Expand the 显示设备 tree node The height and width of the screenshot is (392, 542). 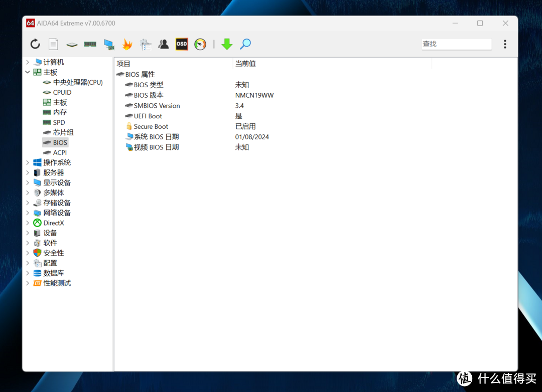(28, 182)
